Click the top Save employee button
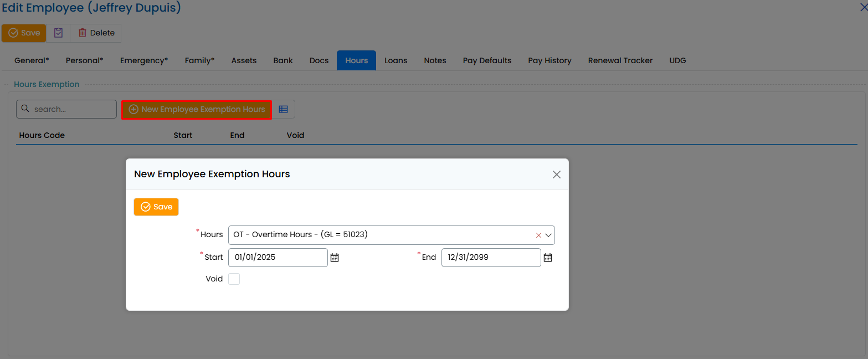This screenshot has height=359, width=868. (24, 33)
